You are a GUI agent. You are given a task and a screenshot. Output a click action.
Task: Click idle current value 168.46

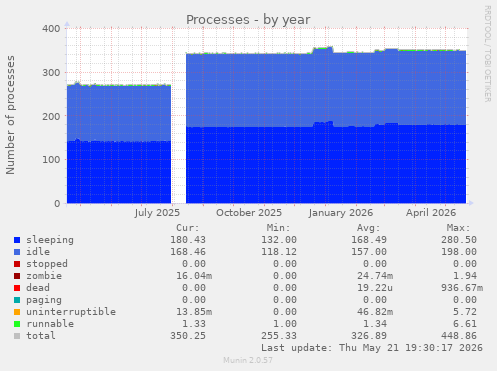click(x=188, y=252)
